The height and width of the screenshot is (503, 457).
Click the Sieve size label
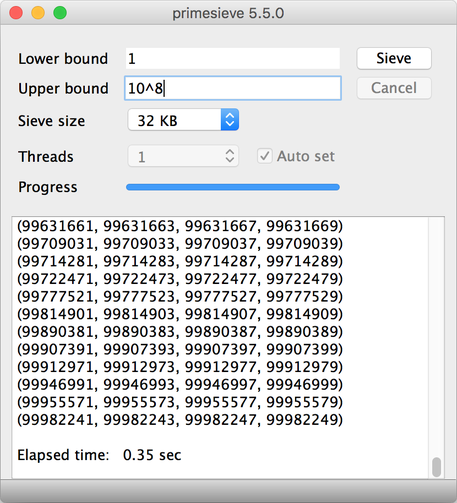pos(51,121)
